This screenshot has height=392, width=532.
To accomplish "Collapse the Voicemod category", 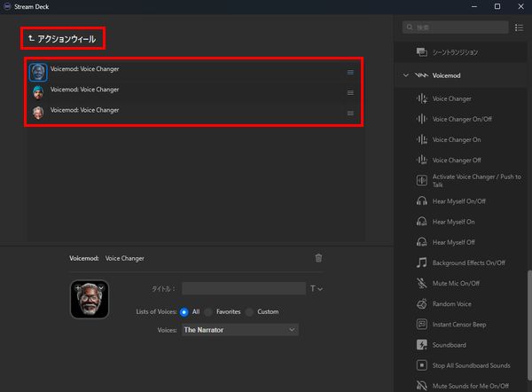I will click(406, 75).
